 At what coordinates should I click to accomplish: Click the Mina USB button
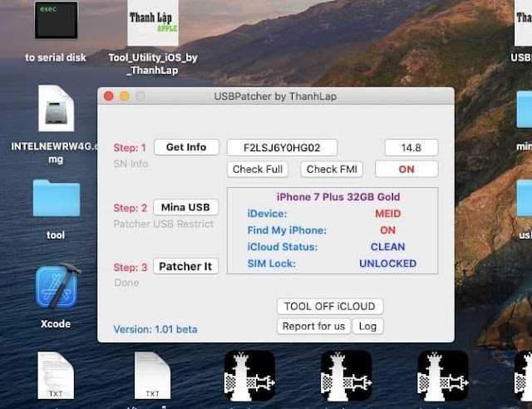[x=185, y=207]
